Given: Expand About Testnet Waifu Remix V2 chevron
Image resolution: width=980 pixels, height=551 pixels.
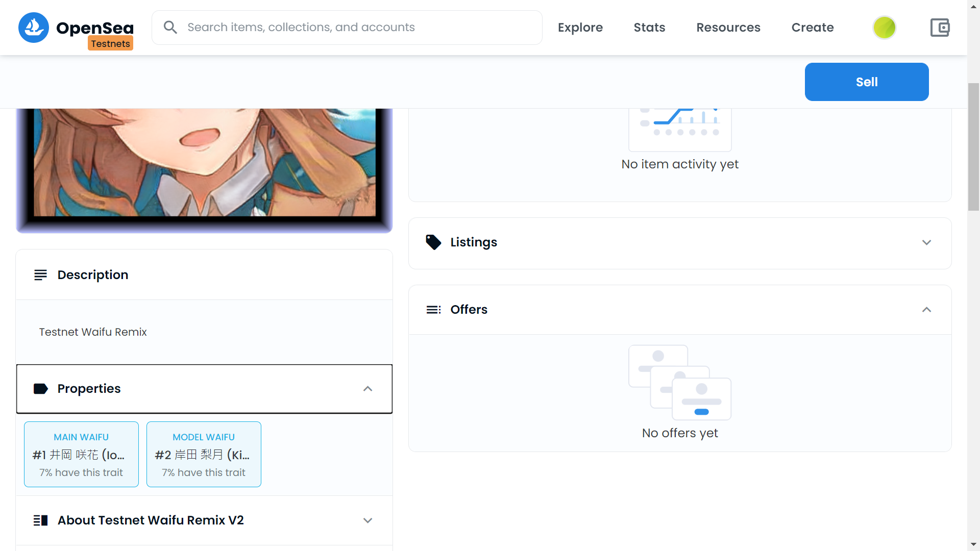Looking at the screenshot, I should pos(368,520).
